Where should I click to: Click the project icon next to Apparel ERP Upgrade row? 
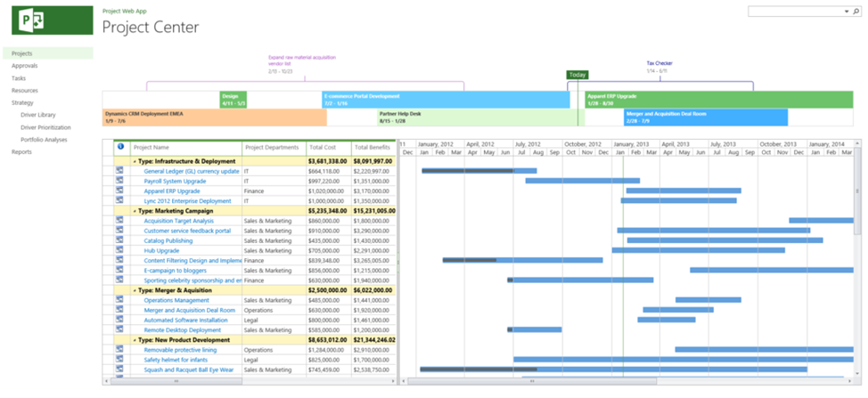(119, 191)
